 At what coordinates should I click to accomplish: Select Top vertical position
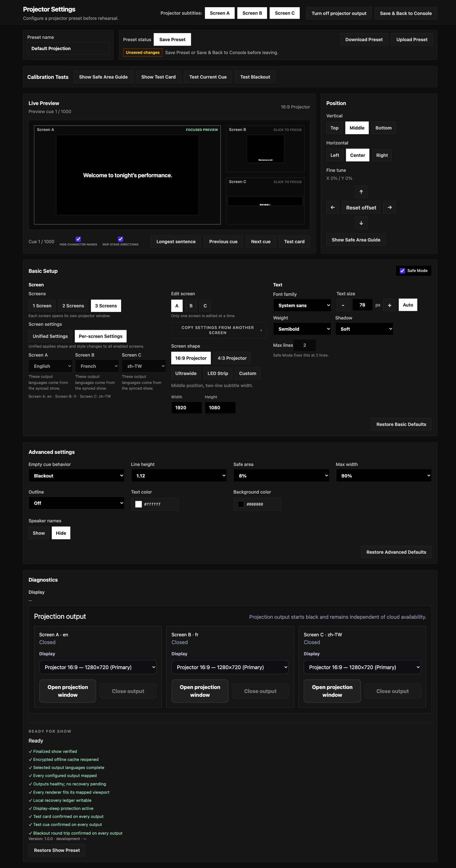point(334,128)
